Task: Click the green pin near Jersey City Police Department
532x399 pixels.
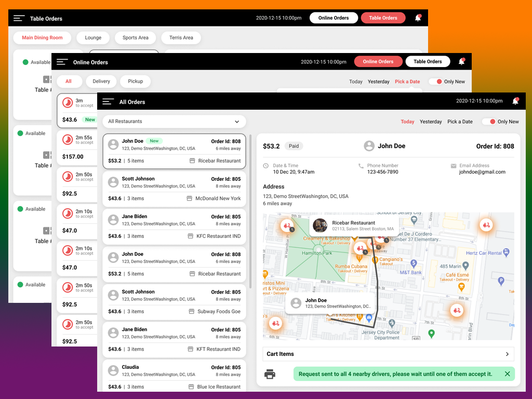Action: click(431, 334)
